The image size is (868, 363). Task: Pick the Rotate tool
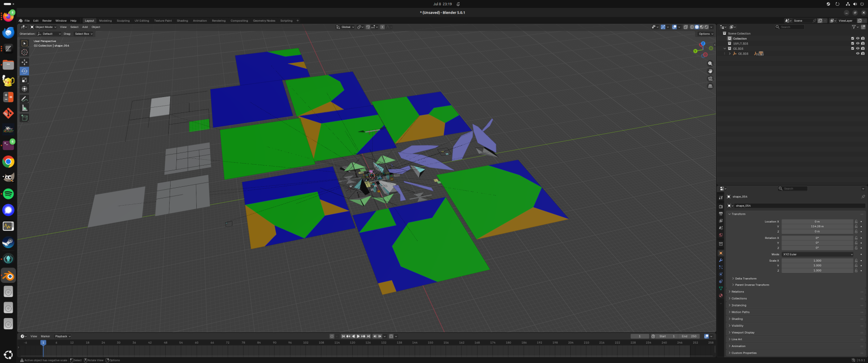point(24,71)
